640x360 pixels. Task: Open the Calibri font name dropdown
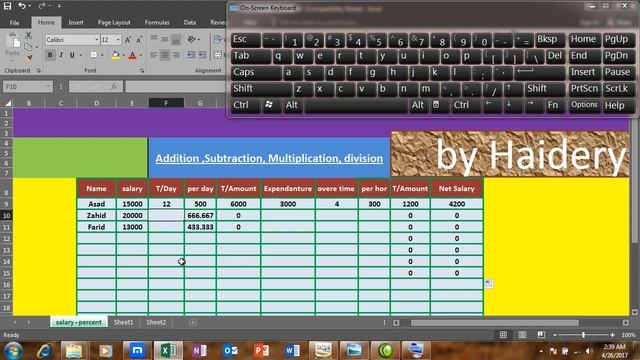(x=96, y=40)
